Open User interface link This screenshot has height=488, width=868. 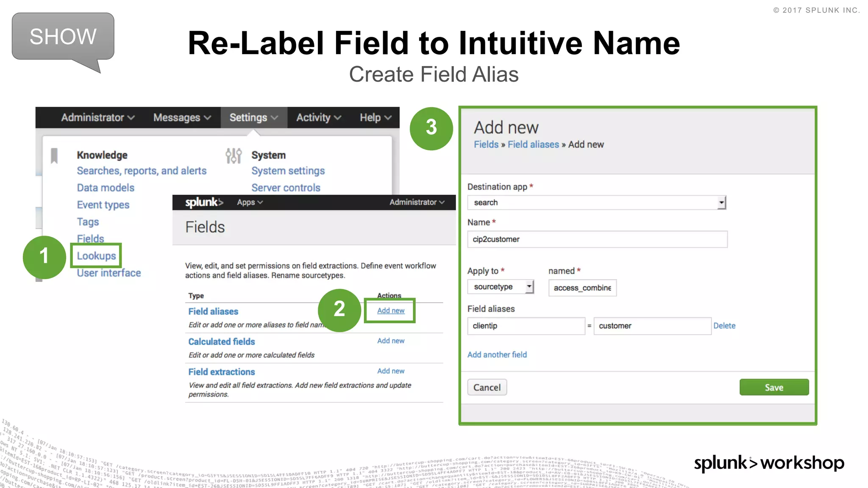tap(108, 273)
